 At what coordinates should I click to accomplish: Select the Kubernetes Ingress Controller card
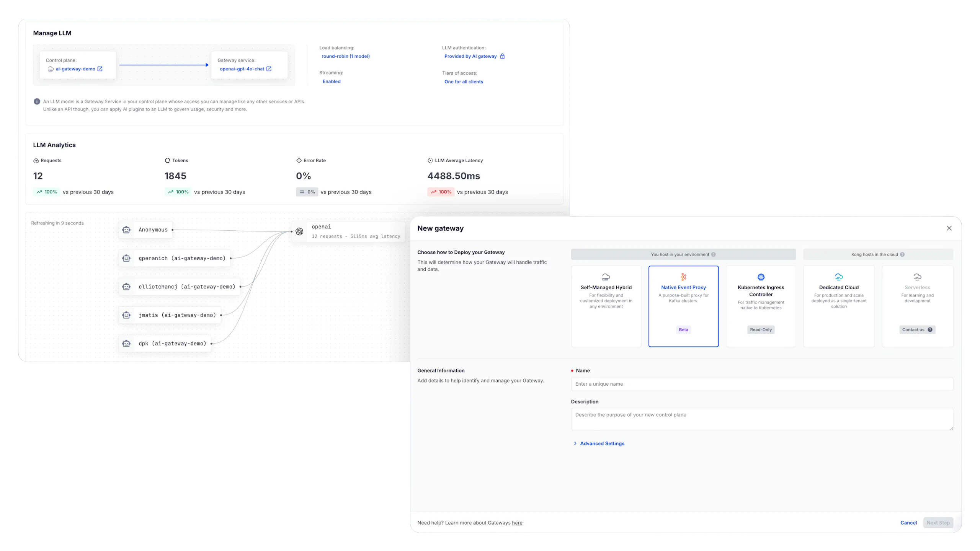click(x=761, y=306)
